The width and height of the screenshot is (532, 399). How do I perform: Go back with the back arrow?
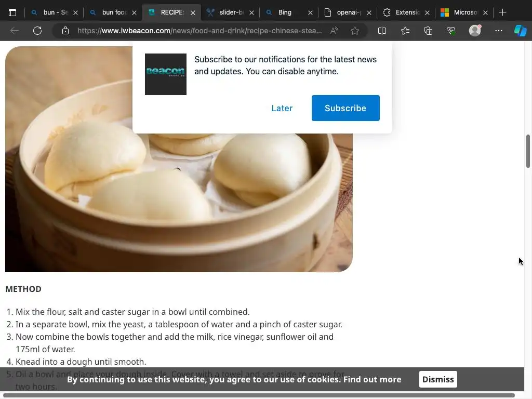[14, 31]
